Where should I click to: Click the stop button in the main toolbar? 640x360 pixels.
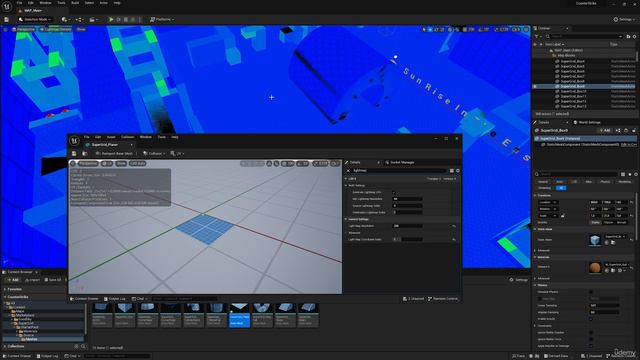(126, 19)
